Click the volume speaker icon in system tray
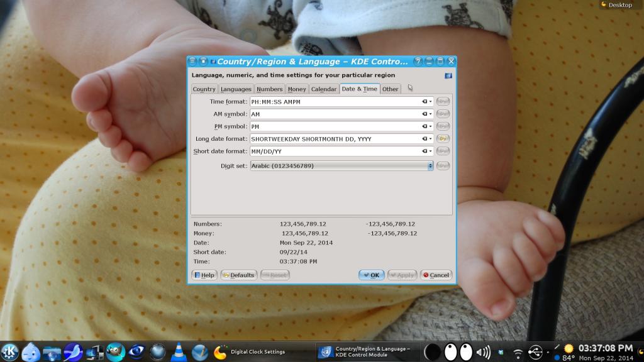 tap(484, 352)
